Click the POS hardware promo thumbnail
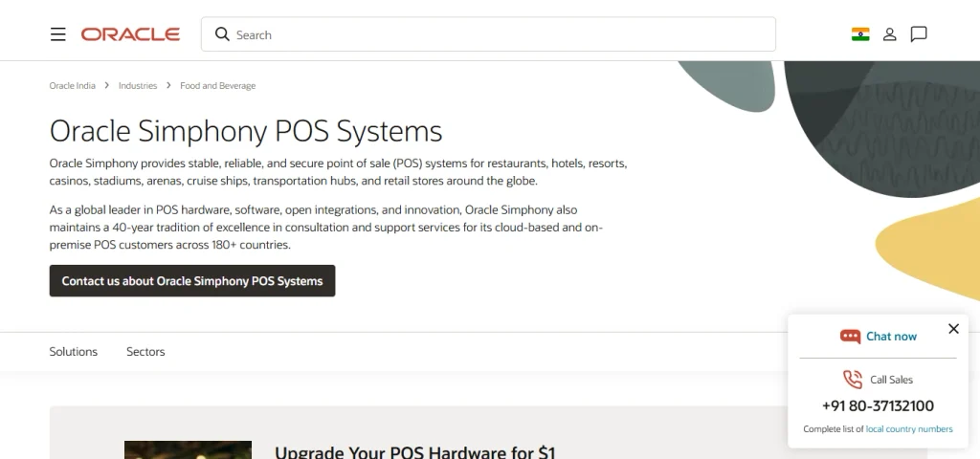 pos(189,449)
